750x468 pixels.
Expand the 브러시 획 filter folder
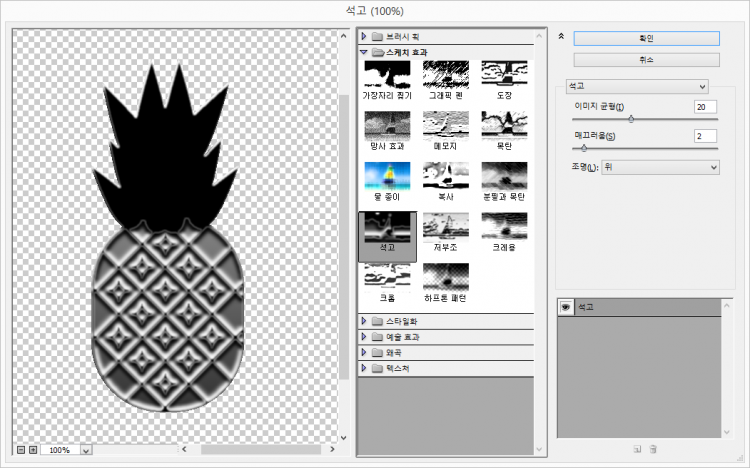[x=365, y=35]
